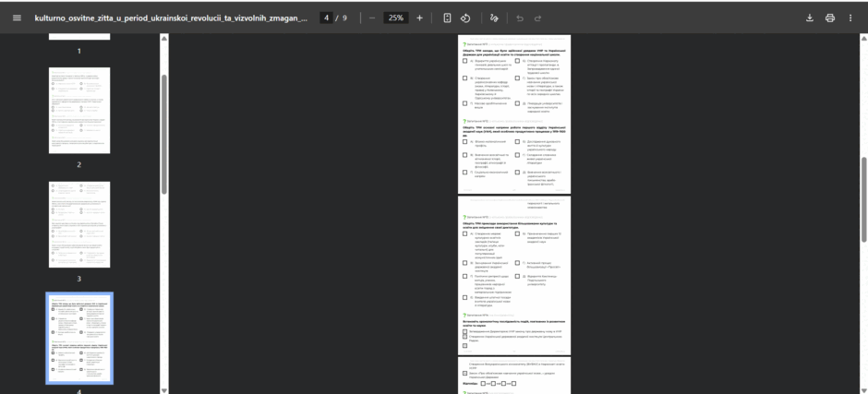
Task: Click the thumbnail label 2
Action: point(79,165)
